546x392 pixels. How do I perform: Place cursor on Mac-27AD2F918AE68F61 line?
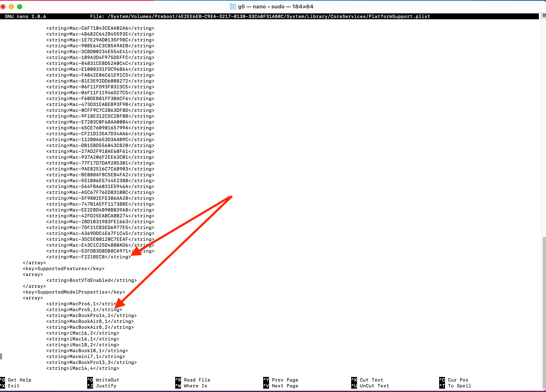tap(100, 151)
